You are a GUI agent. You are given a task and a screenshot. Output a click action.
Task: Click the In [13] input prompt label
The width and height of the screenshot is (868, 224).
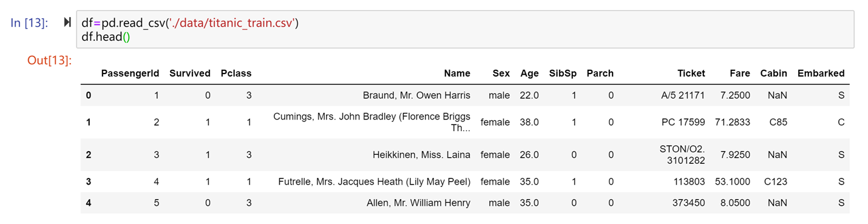point(30,23)
